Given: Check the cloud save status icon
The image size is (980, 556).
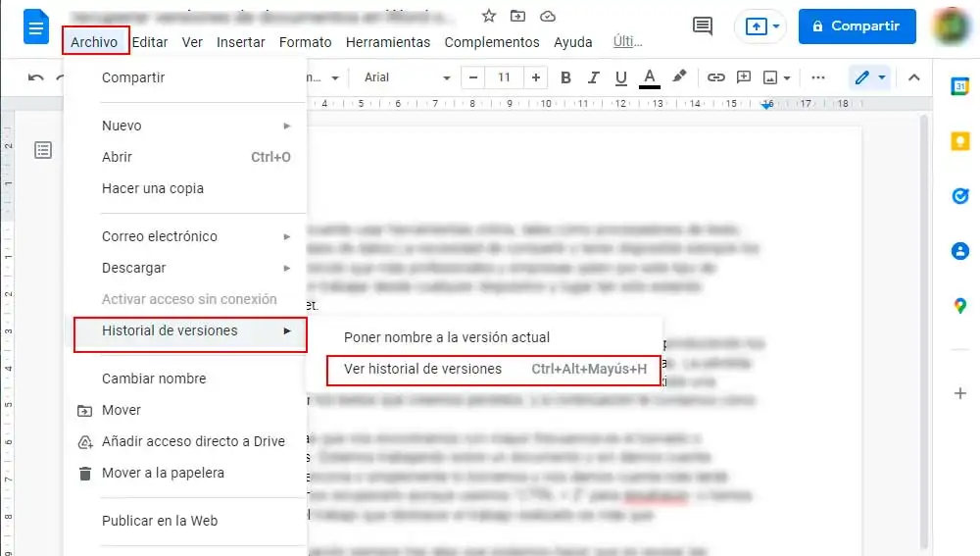Looking at the screenshot, I should (x=548, y=17).
